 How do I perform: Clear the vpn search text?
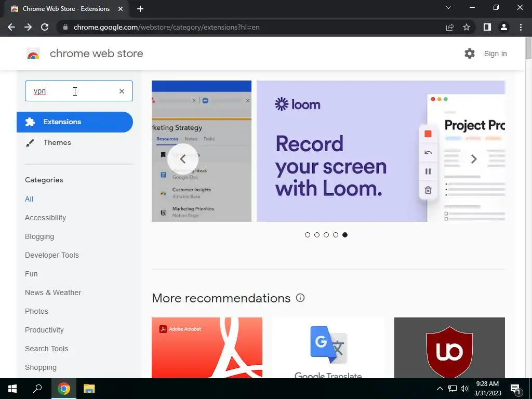(122, 91)
